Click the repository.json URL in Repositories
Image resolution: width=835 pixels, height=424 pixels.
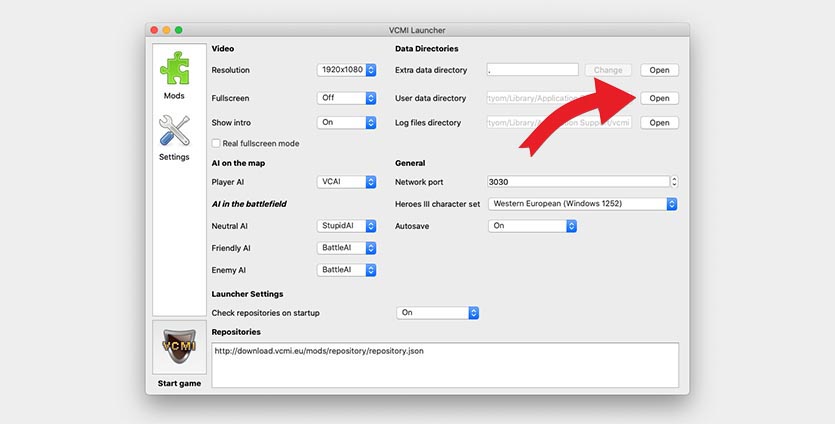pos(319,351)
